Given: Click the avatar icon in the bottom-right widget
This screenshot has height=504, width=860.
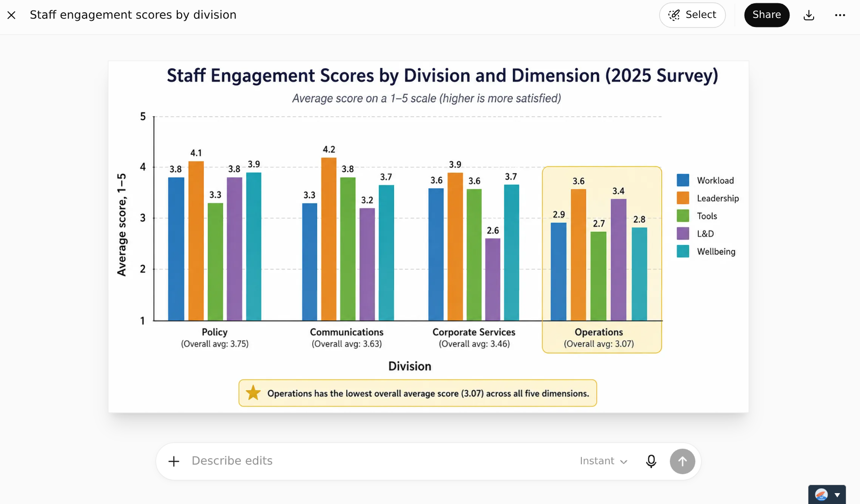Looking at the screenshot, I should 822,495.
